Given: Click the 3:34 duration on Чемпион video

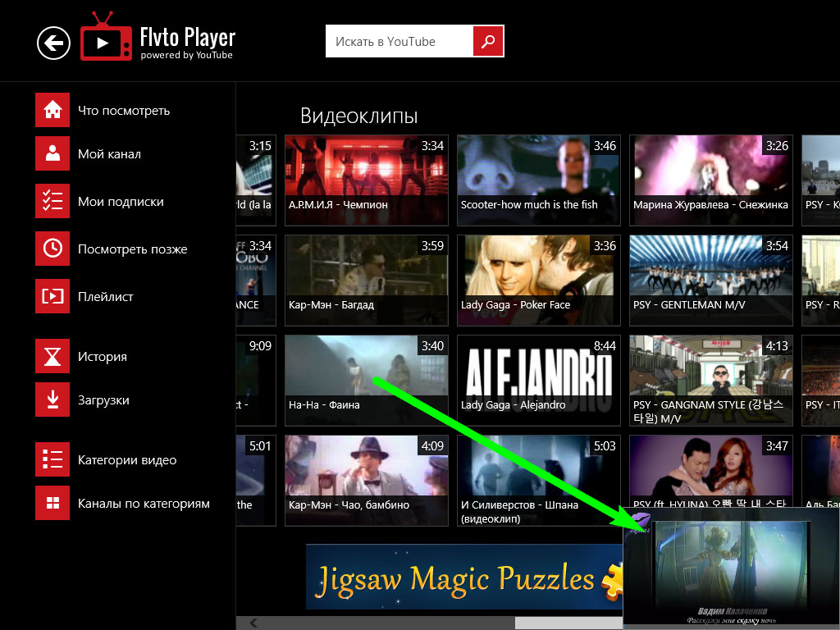Looking at the screenshot, I should 432,146.
